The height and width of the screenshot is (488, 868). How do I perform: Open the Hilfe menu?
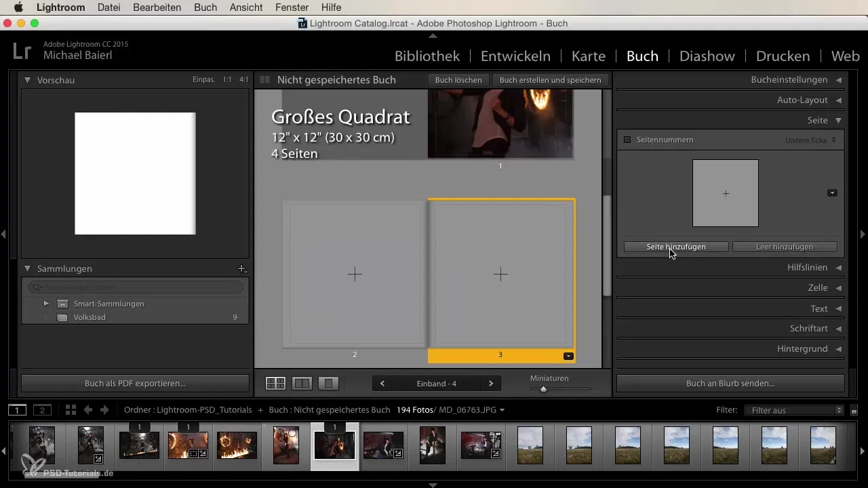point(332,7)
